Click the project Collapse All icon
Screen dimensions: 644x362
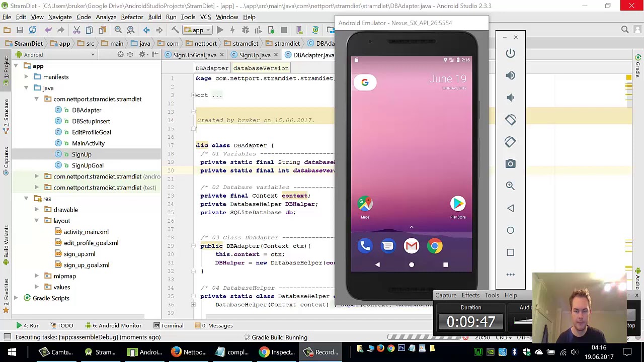tap(131, 55)
